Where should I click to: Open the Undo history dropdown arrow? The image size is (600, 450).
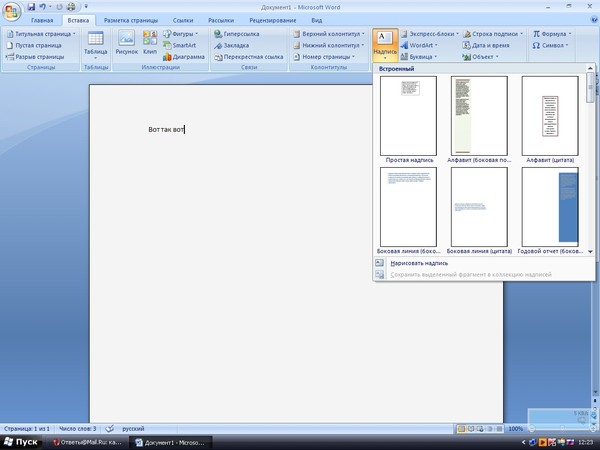(50, 7)
